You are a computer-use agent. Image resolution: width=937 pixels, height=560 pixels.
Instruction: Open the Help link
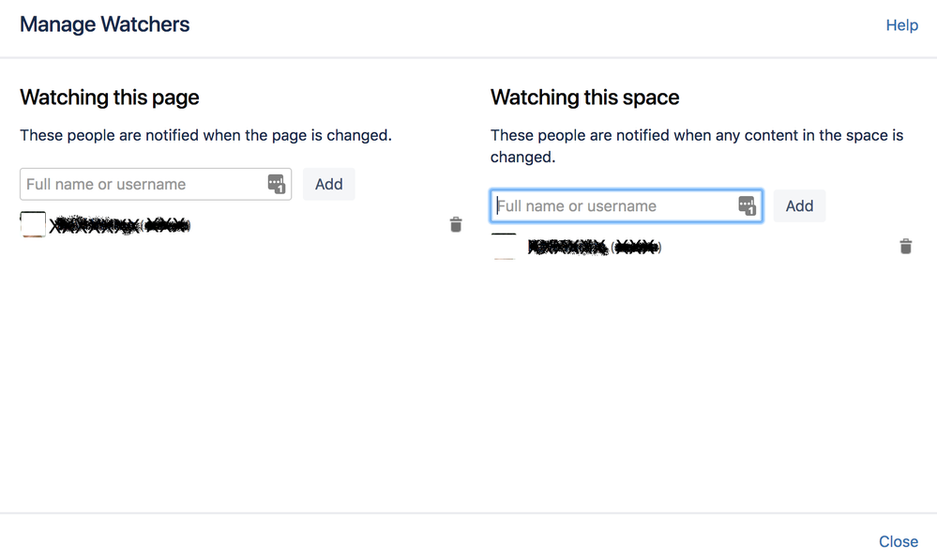click(901, 25)
